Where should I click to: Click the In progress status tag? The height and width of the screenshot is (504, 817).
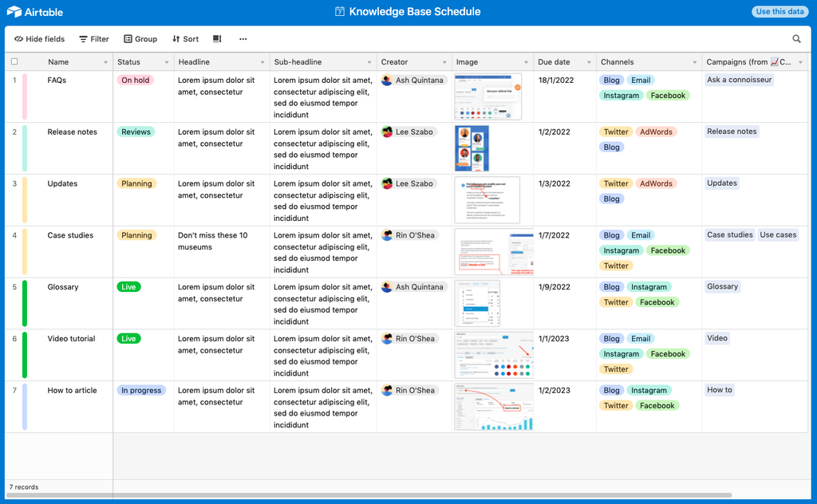[141, 391]
